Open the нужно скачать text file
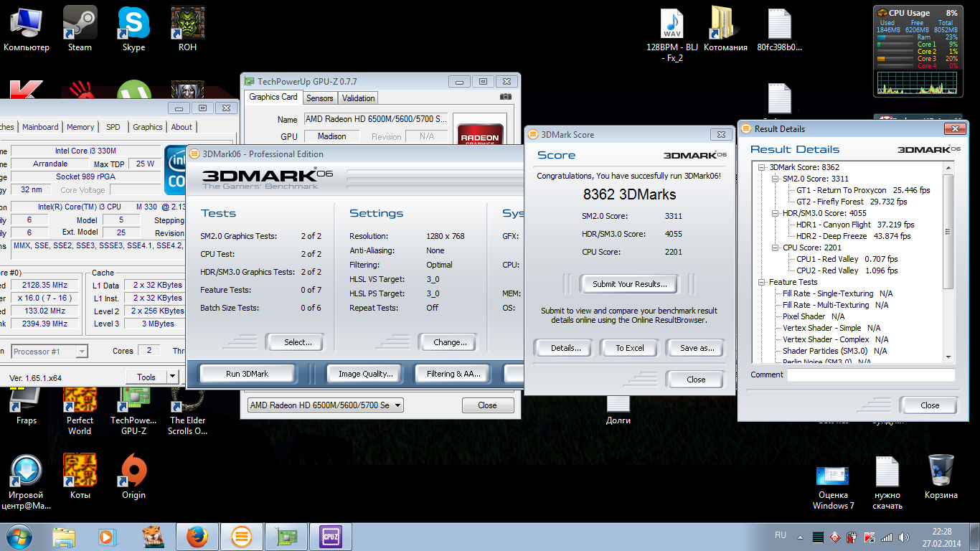The image size is (980, 551). click(887, 481)
